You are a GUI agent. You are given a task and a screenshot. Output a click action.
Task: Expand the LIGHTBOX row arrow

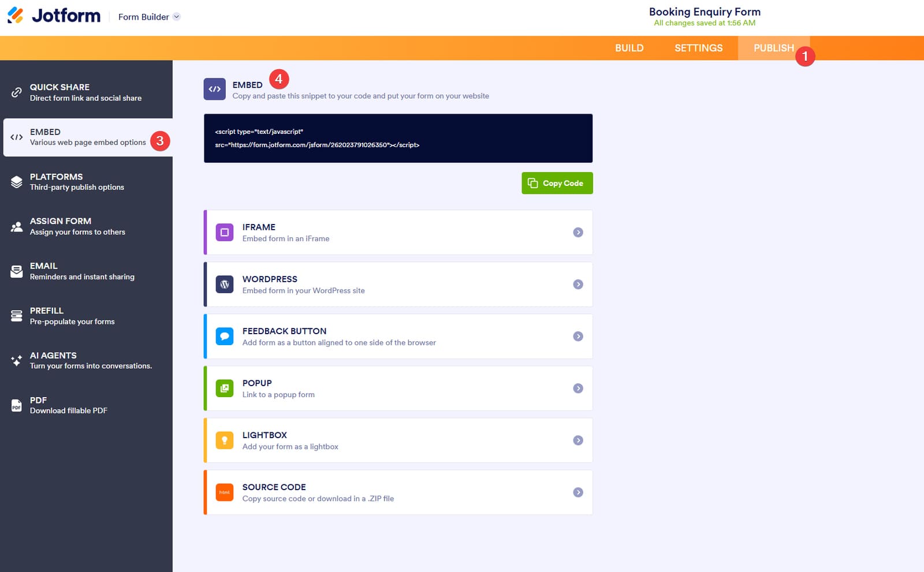(x=577, y=440)
